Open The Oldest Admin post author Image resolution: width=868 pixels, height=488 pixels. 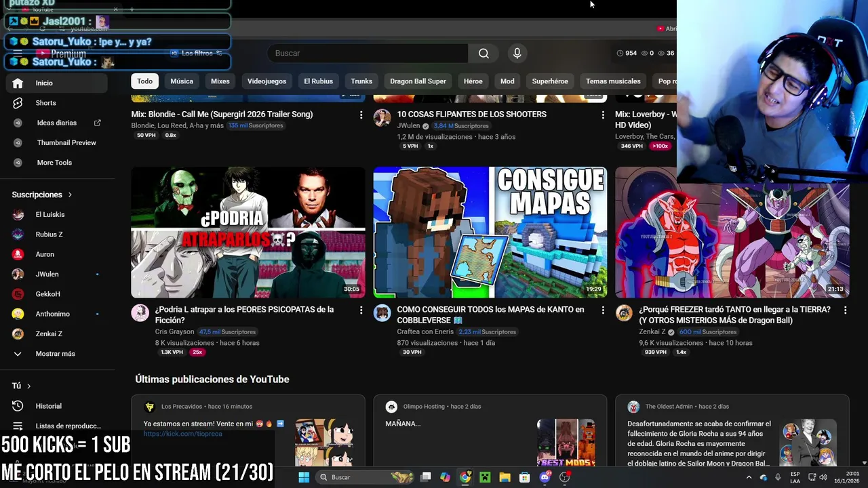669,407
